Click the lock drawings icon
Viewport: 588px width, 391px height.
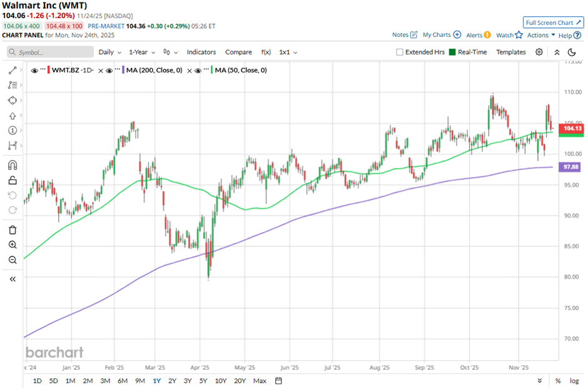(x=12, y=181)
